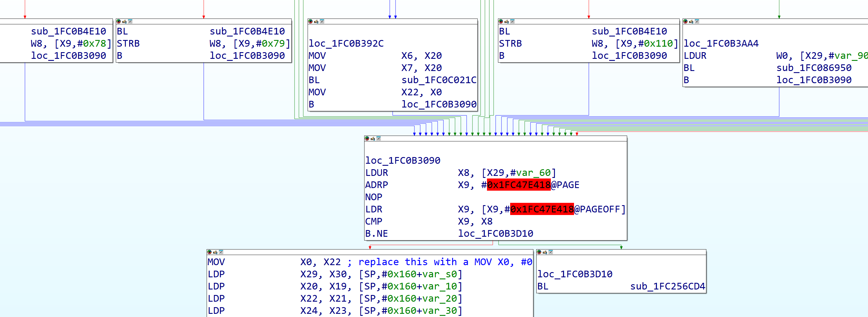Click the node color icon on loc_1FC0B3090 block
The height and width of the screenshot is (317, 868).
pos(367,138)
